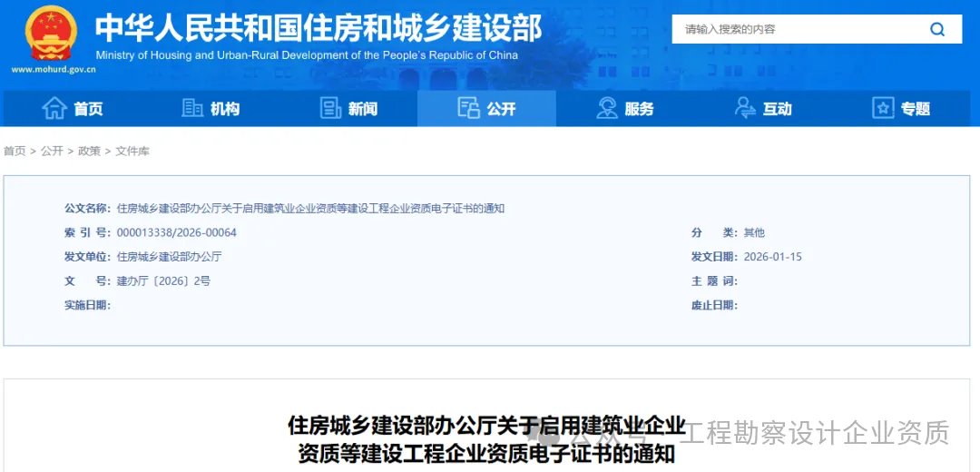Open the 新闻 navigation tab

point(348,109)
